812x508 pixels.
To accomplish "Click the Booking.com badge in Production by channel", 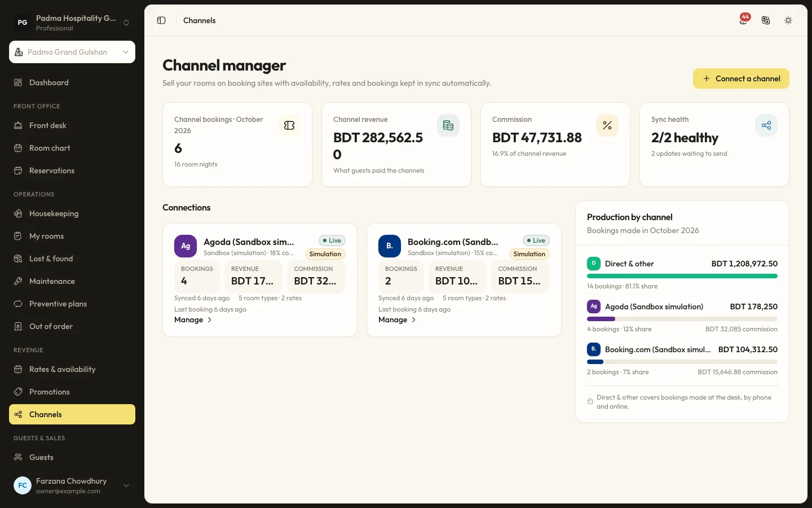I will point(594,349).
